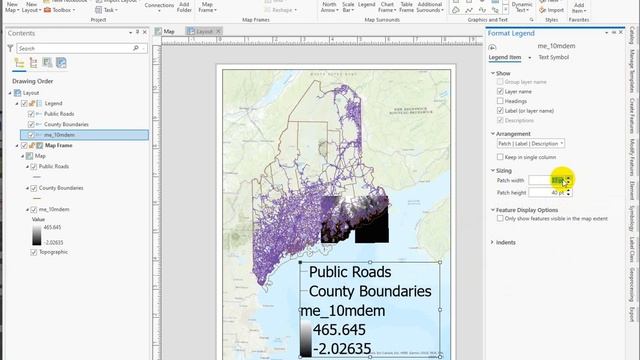
Task: Open the Task dropdown
Action: pos(107,10)
